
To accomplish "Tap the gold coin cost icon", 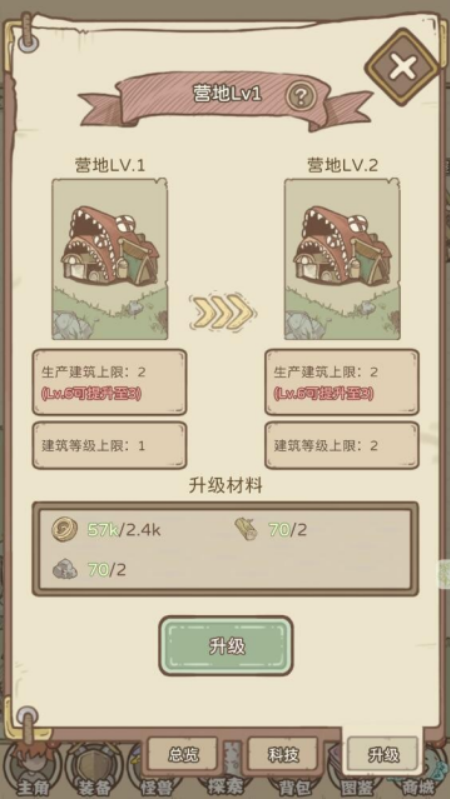I will coord(65,530).
